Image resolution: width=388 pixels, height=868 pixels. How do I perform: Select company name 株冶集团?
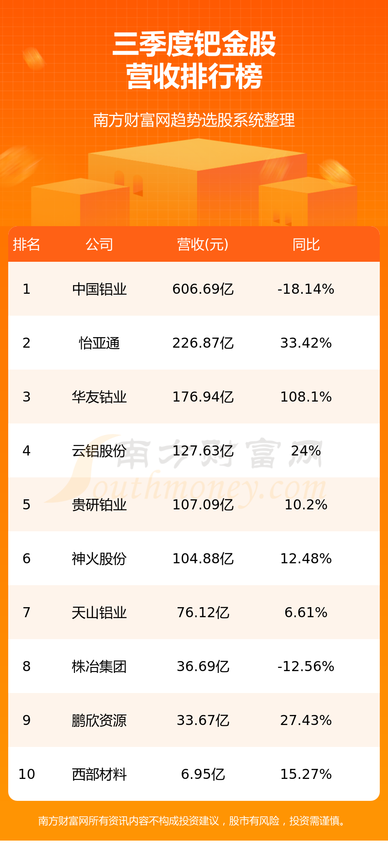(99, 667)
